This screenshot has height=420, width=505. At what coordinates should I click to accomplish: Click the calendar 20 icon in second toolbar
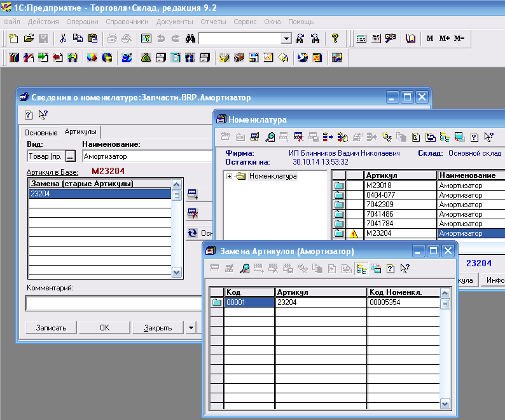click(317, 58)
